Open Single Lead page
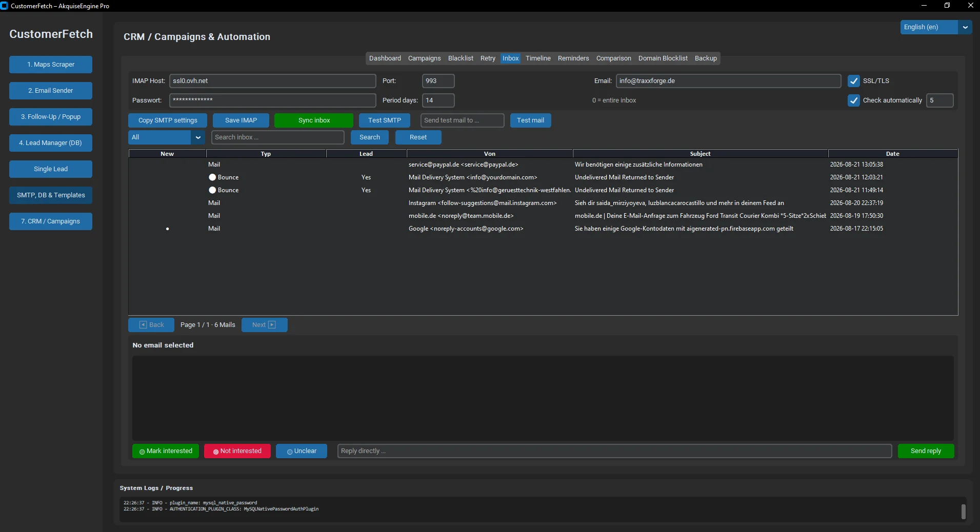The height and width of the screenshot is (532, 980). pyautogui.click(x=51, y=169)
